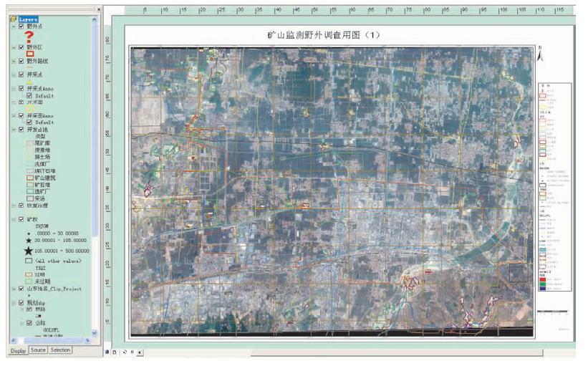Collapse the 野外区 layer node
Screen dimensions: 588x366
[14, 47]
